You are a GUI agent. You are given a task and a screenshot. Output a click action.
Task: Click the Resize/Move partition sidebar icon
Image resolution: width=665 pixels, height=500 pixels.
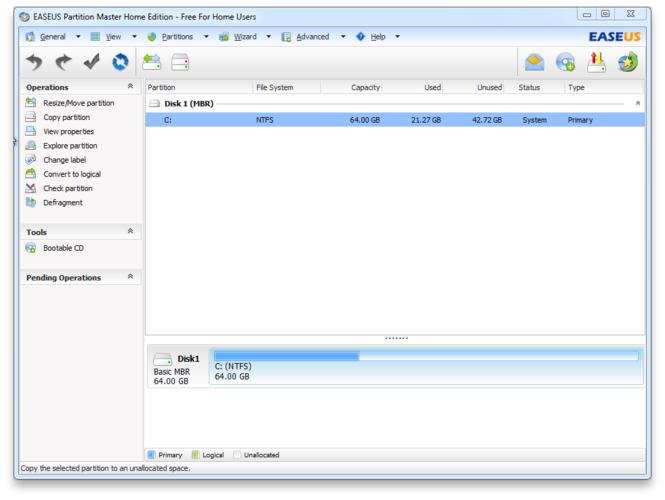(x=31, y=102)
